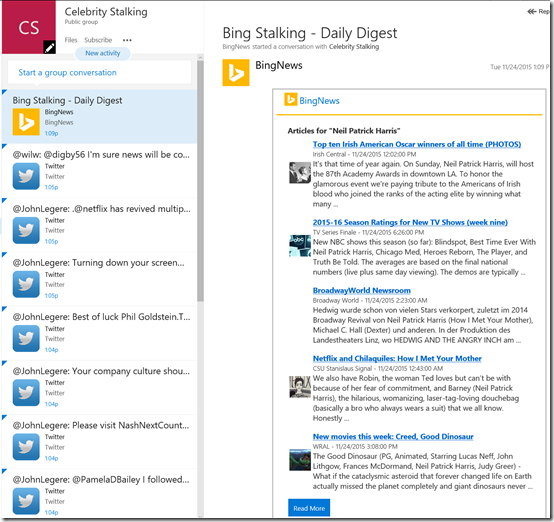Viewport: 554px width, 522px height.
Task: Click the Start a group conversation field
Action: (99, 72)
